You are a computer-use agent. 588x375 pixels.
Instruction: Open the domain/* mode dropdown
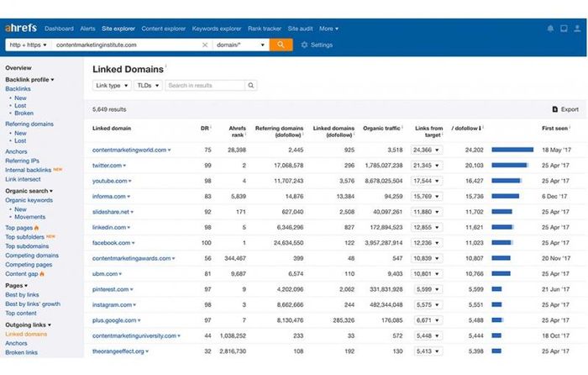click(241, 45)
